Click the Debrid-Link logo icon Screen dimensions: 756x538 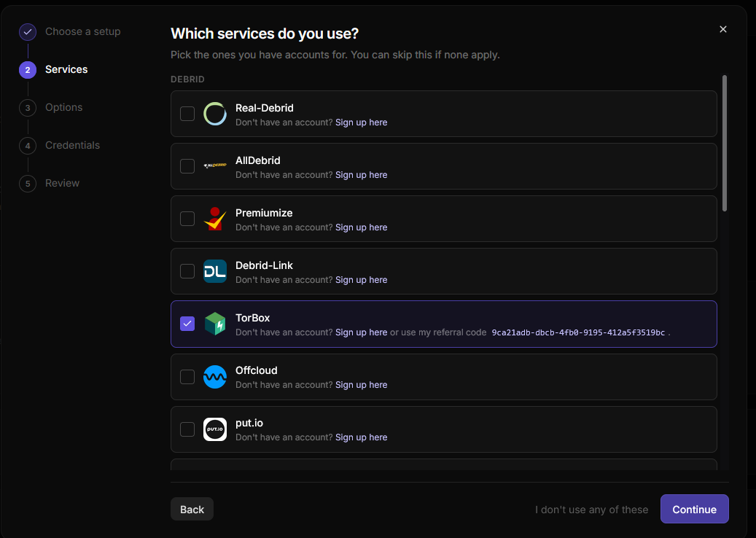click(215, 271)
